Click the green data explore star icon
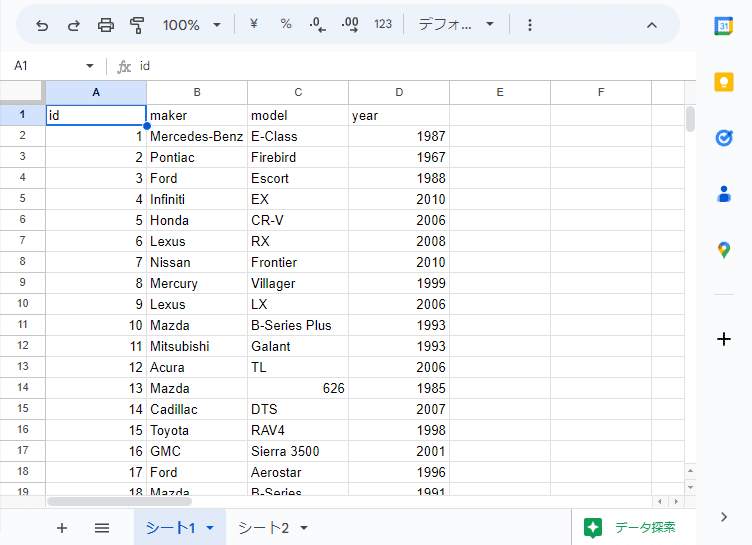Viewport: 752px width, 545px height. coord(593,528)
